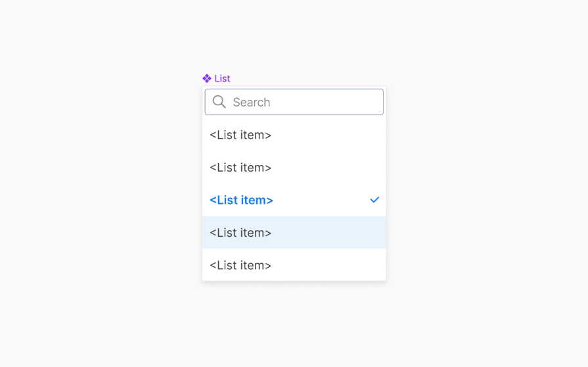Click the blank canvas right of the list
This screenshot has width=588, height=367.
click(486, 184)
